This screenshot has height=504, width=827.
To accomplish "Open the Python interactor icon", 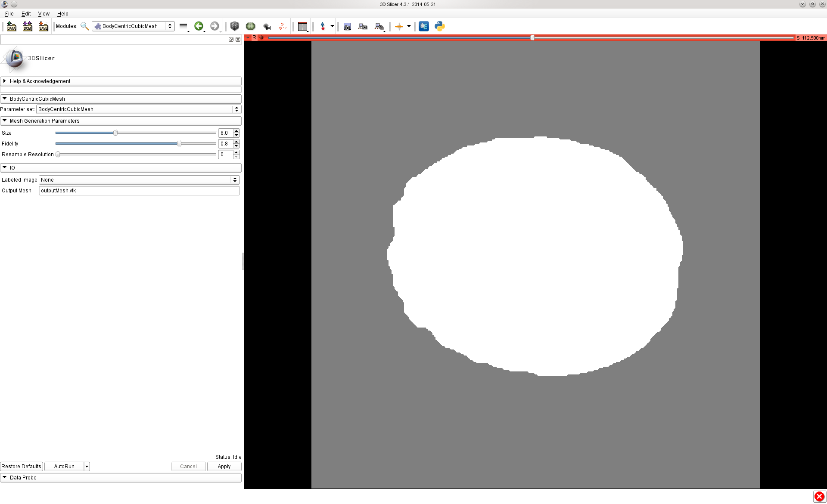I will [439, 26].
